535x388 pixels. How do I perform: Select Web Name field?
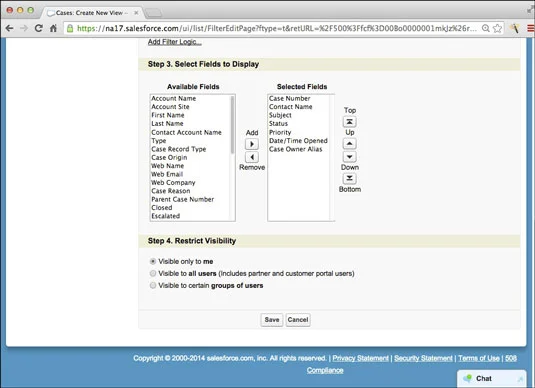pos(168,166)
